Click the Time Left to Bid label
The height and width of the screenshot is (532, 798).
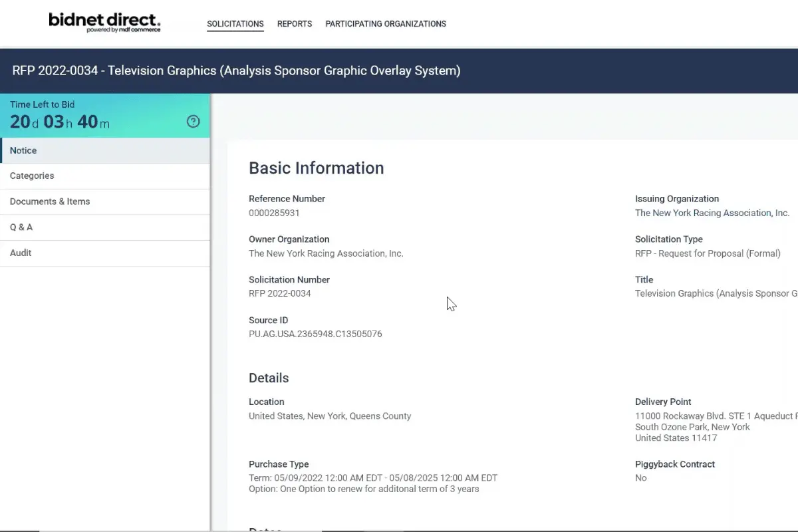[43, 104]
